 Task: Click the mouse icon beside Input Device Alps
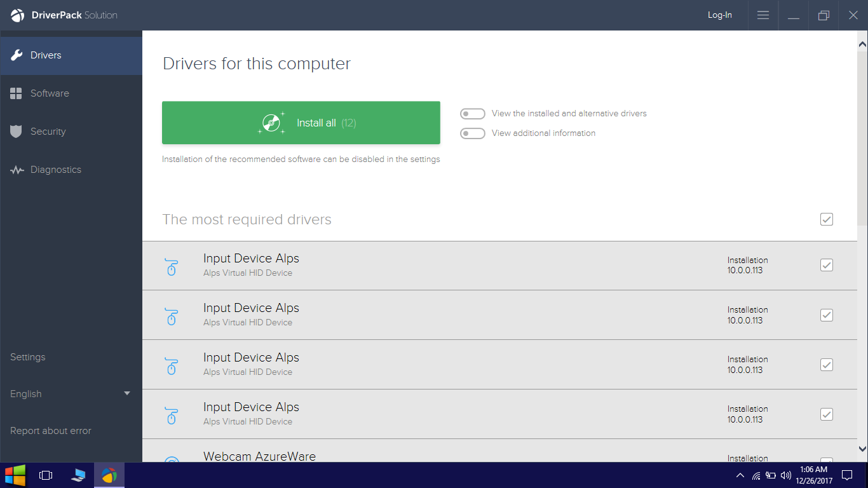172,265
